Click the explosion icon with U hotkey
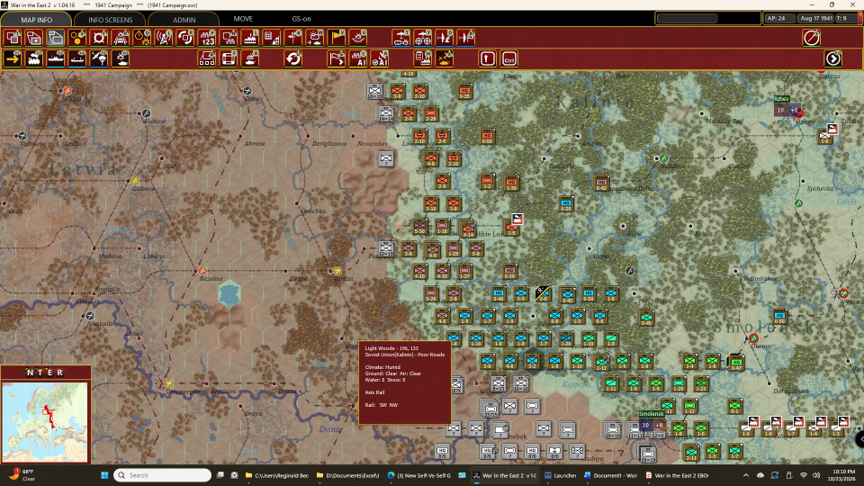This screenshot has height=486, width=864. (x=358, y=38)
